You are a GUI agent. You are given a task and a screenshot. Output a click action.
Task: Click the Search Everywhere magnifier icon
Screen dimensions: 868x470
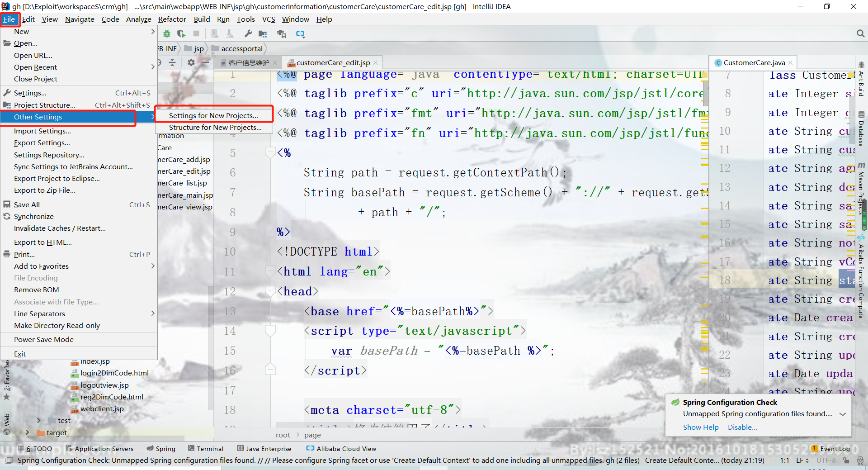point(860,33)
